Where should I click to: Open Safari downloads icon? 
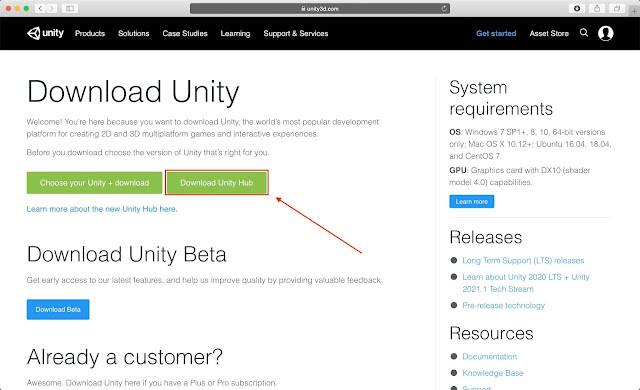coord(577,8)
